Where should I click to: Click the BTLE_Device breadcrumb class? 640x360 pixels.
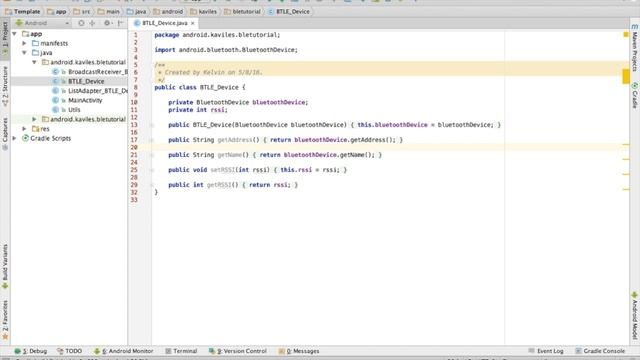[289, 11]
